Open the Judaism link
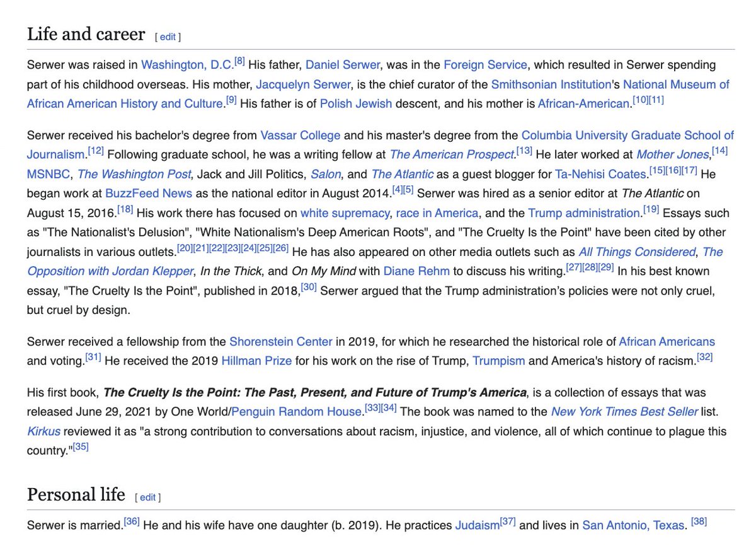 [477, 525]
